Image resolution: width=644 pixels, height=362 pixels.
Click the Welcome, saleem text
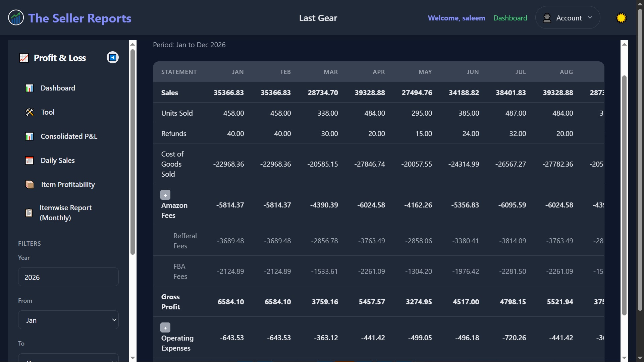click(457, 18)
